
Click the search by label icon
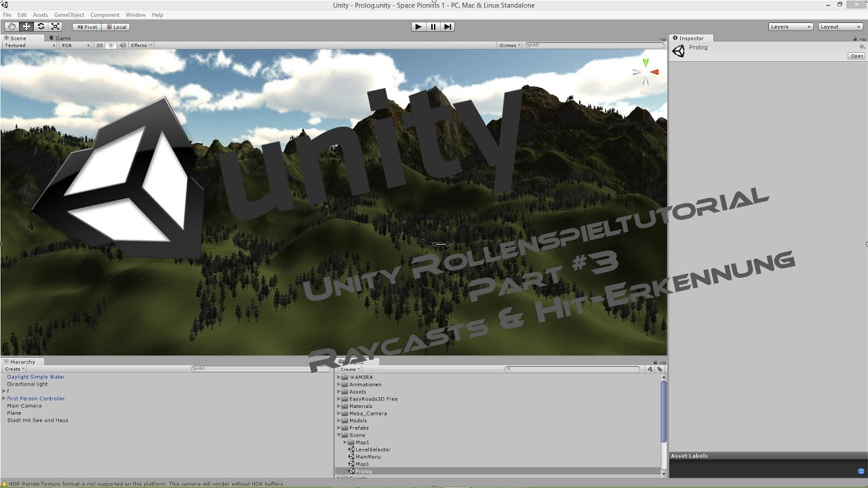click(658, 369)
